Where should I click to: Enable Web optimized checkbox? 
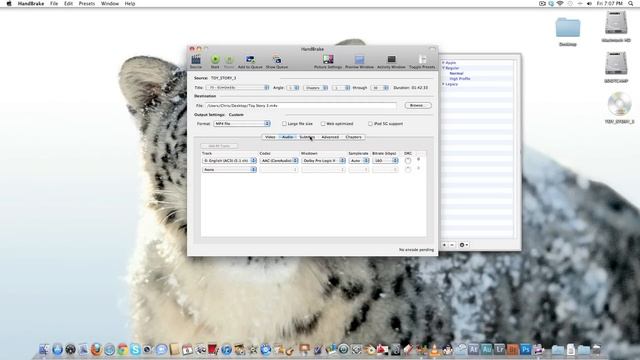click(x=323, y=124)
